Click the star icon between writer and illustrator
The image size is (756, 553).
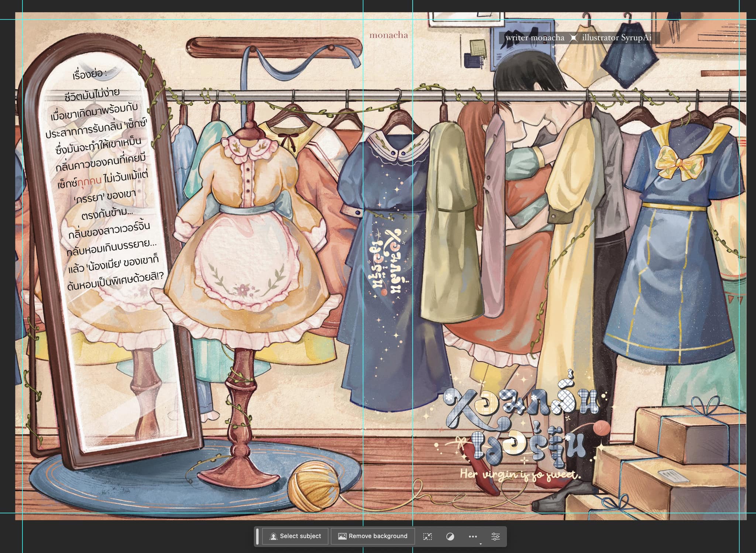573,38
